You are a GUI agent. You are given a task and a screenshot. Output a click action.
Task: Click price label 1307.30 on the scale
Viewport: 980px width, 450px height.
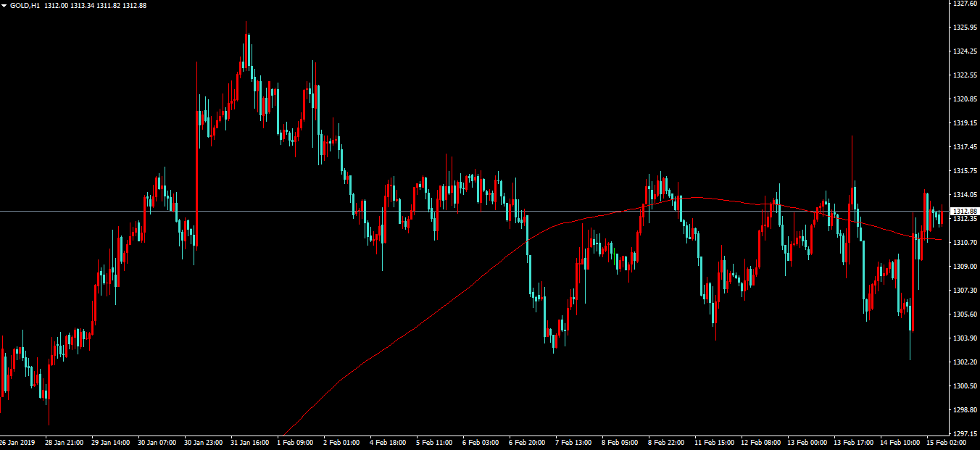pyautogui.click(x=964, y=290)
